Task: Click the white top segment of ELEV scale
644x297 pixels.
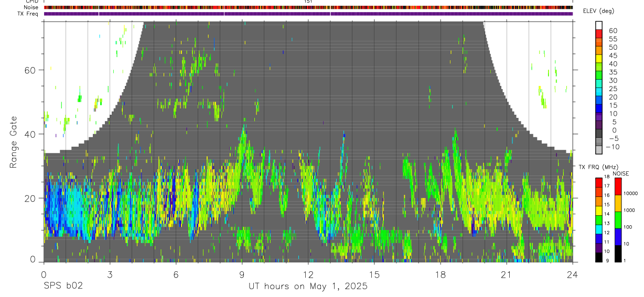Action: (599, 24)
